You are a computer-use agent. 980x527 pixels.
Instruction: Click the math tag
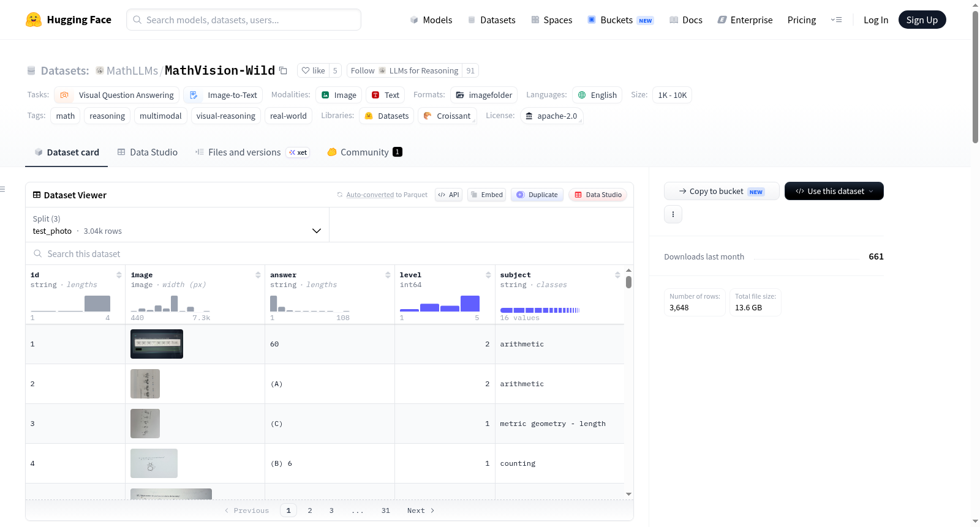(66, 116)
